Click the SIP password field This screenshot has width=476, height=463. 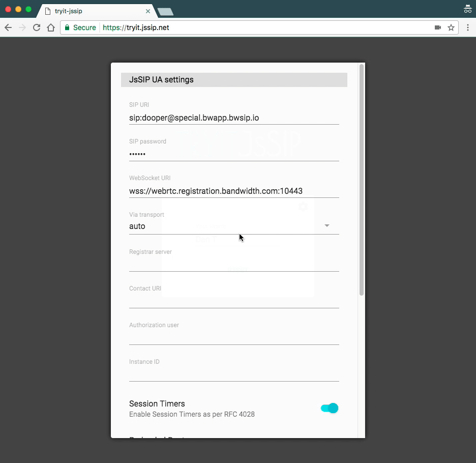click(x=234, y=154)
